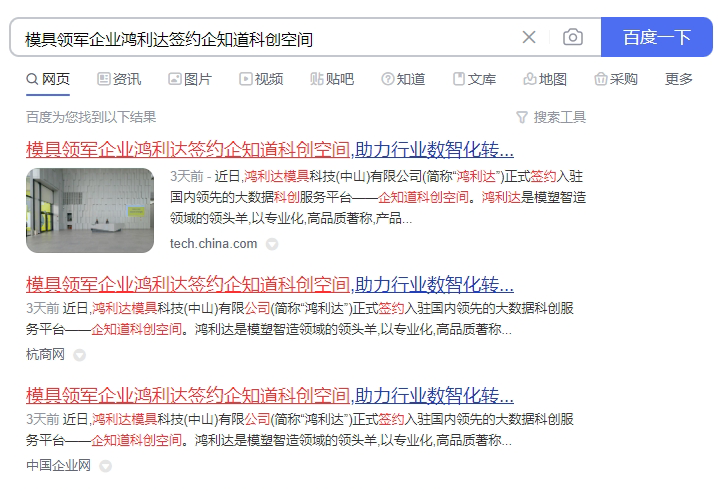Click the 杭商网 result snippet text

coord(300,319)
